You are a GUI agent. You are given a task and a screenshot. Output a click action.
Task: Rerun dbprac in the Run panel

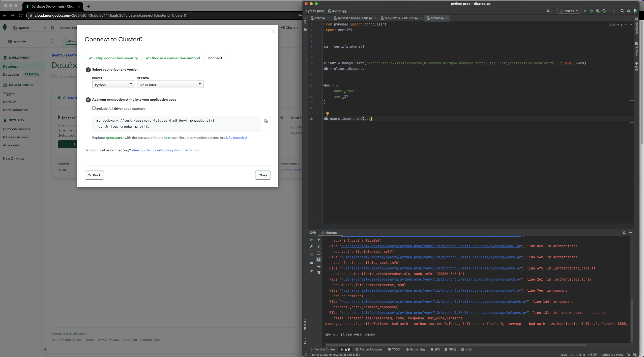(x=311, y=240)
